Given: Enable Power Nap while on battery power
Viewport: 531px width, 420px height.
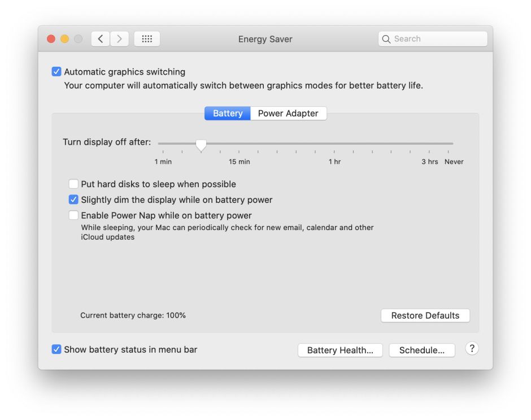Looking at the screenshot, I should point(73,215).
